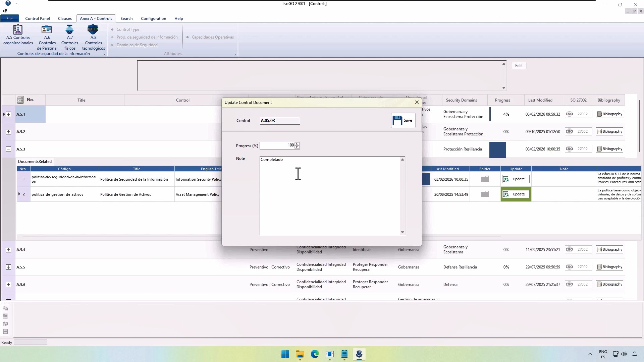Close the Update Control Document dialog
This screenshot has height=362, width=644.
[x=417, y=102]
